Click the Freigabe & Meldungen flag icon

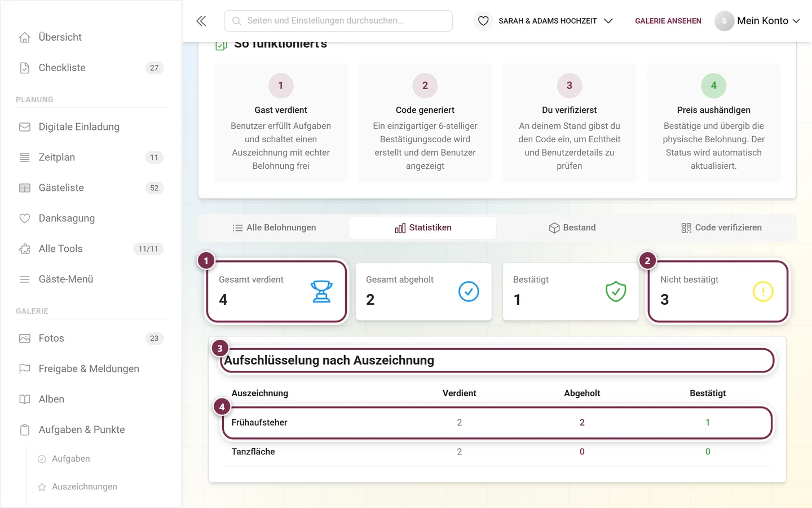25,369
